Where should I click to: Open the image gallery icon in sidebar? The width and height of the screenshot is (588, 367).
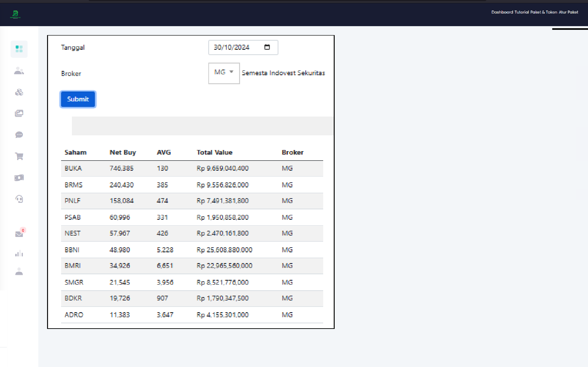19,113
